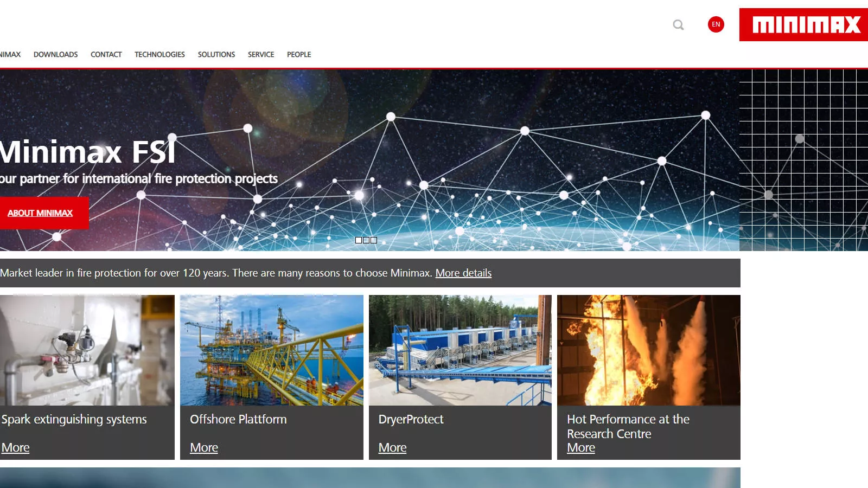This screenshot has height=488, width=868.
Task: Click the Minimax FSI hero heading
Action: [x=88, y=152]
